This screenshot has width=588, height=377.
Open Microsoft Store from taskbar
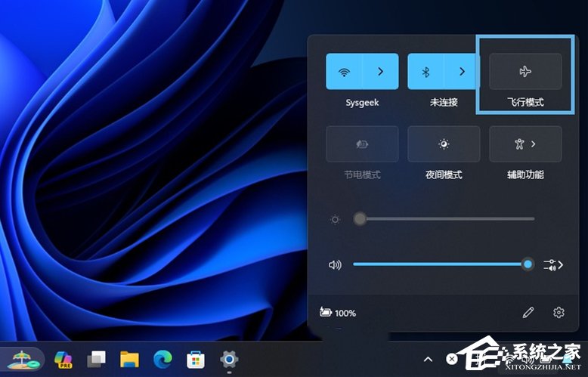point(196,360)
